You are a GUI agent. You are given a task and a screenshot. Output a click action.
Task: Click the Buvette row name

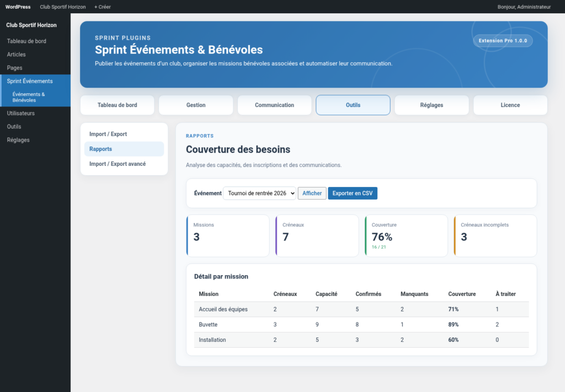(x=208, y=324)
